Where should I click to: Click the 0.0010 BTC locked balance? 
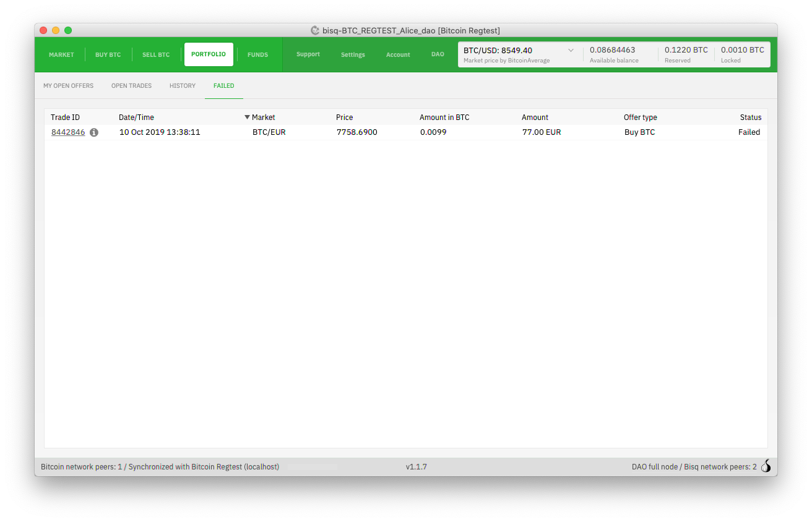(743, 50)
